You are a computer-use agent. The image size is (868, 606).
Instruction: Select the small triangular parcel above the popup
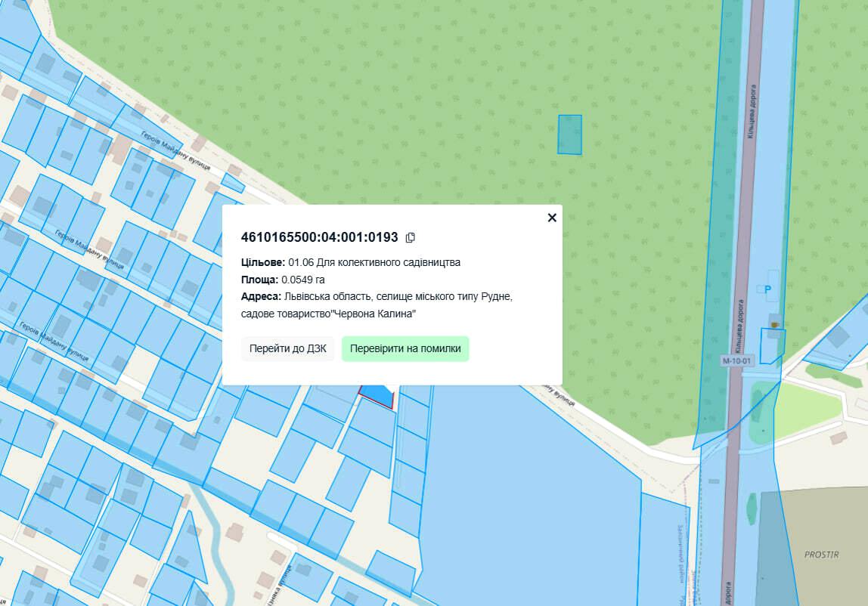click(233, 184)
